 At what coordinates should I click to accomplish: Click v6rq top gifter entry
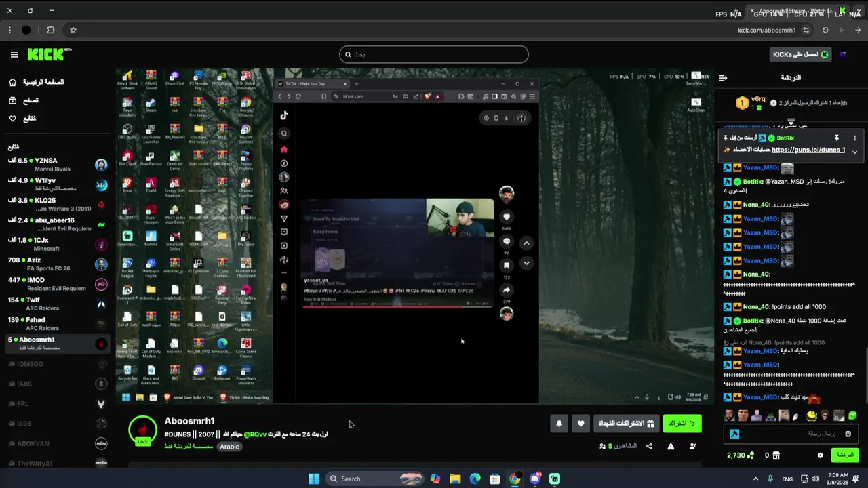[x=751, y=103]
